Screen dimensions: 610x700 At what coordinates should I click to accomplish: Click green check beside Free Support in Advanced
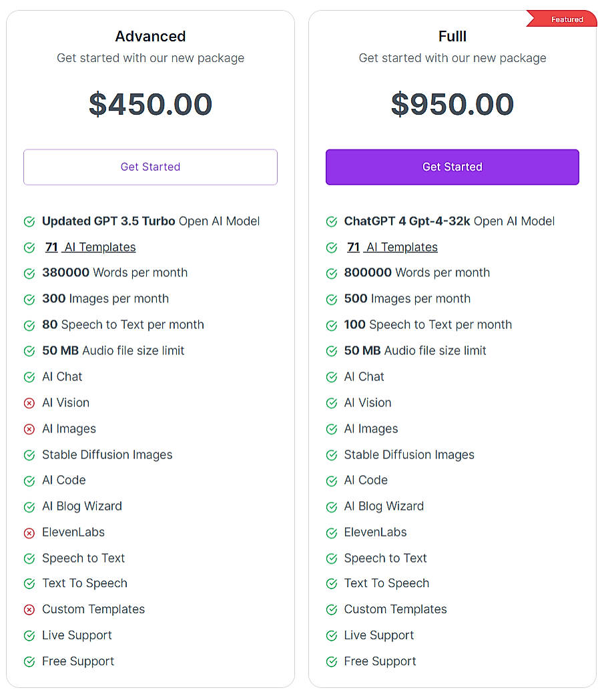point(29,662)
